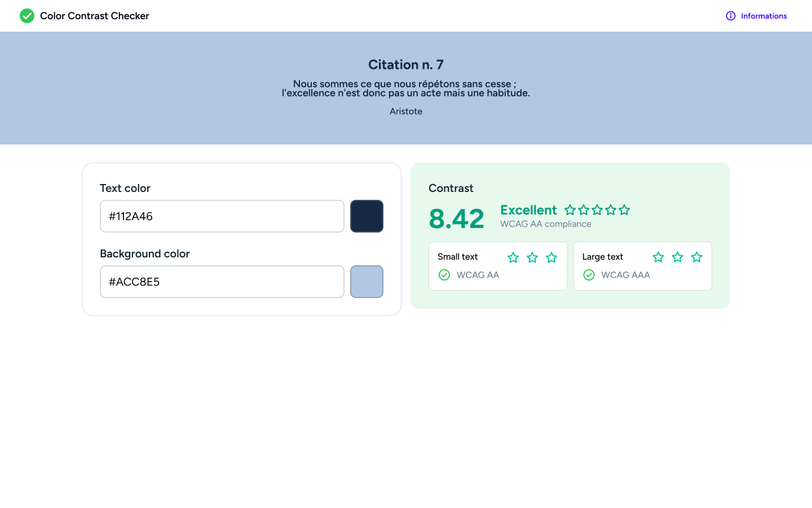Click the Aristote author name

(406, 111)
